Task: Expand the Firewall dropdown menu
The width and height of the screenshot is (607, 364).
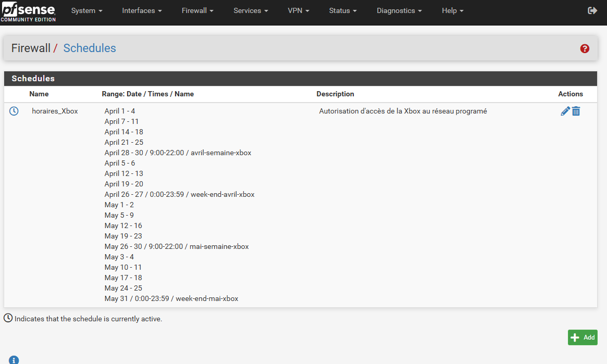Action: click(x=197, y=10)
